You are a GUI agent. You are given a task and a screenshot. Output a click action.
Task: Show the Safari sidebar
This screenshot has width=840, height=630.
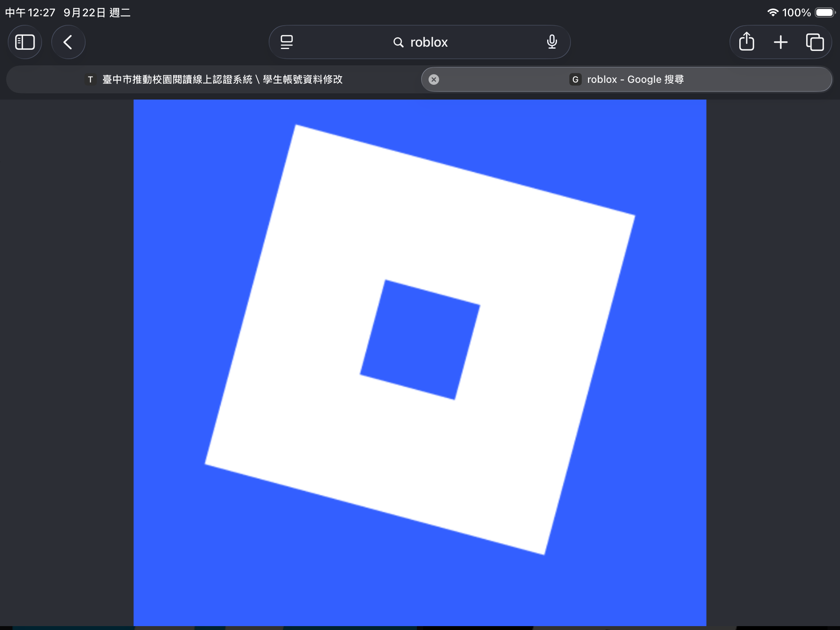coord(25,42)
